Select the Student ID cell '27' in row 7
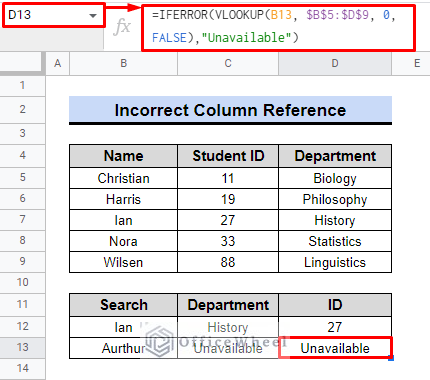Viewport: 430px width, 380px height. pos(228,220)
